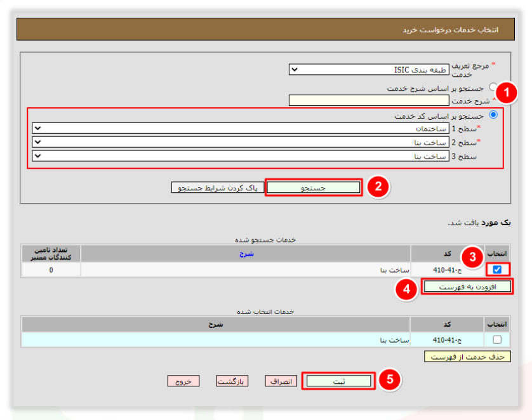The image size is (532, 420).
Task: Uncheck the checkbox in the خدمات جستجو شده row
Action: [497, 270]
